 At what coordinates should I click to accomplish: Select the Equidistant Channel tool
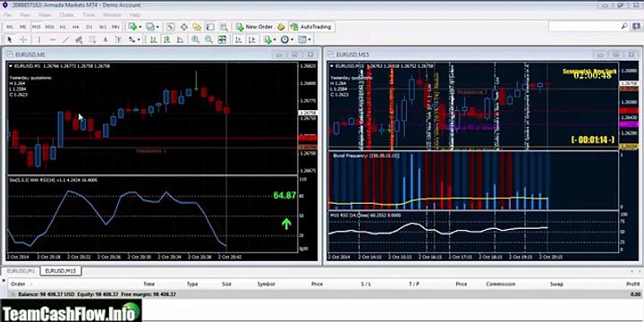coord(80,40)
